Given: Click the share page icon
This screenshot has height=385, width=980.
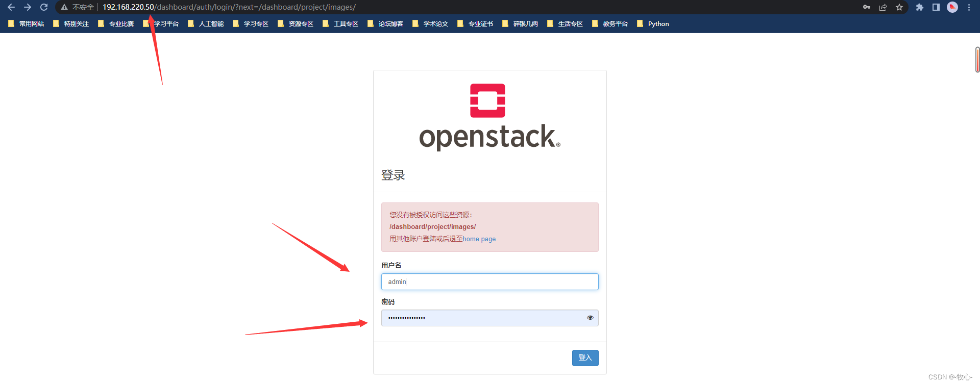Looking at the screenshot, I should (883, 7).
